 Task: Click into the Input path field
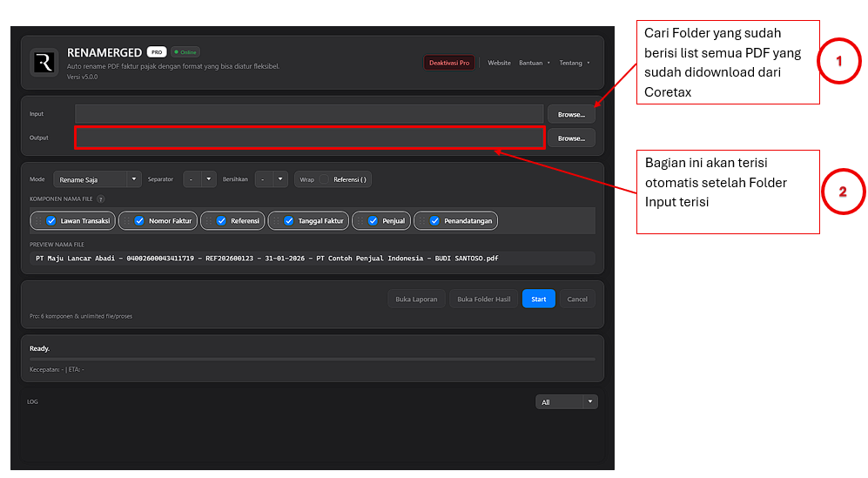(309, 114)
